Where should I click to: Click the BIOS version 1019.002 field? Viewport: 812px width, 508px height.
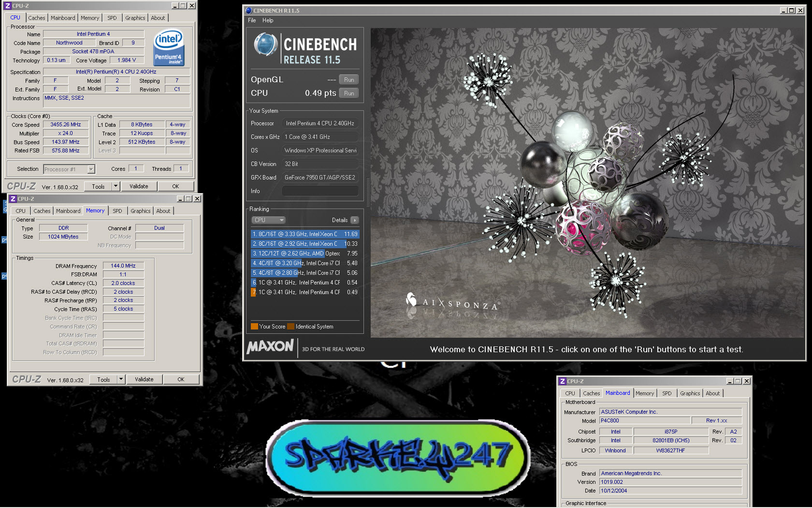click(670, 482)
